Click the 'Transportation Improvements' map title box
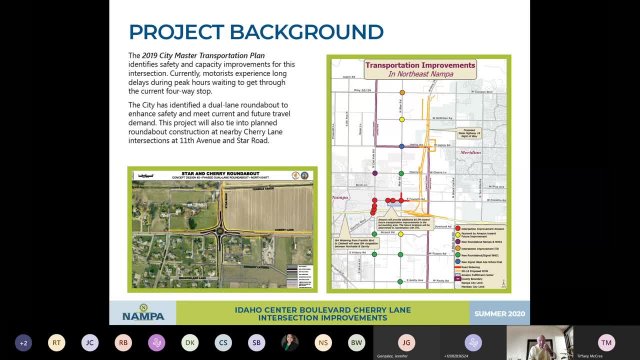 [420, 69]
